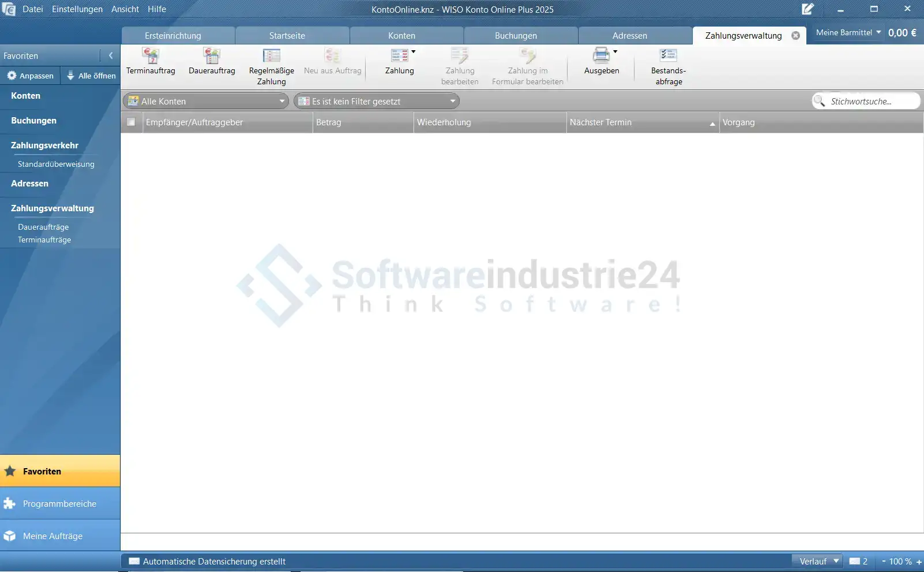
Task: Create a new Dauerauftrag via the toolbar
Action: pyautogui.click(x=212, y=56)
